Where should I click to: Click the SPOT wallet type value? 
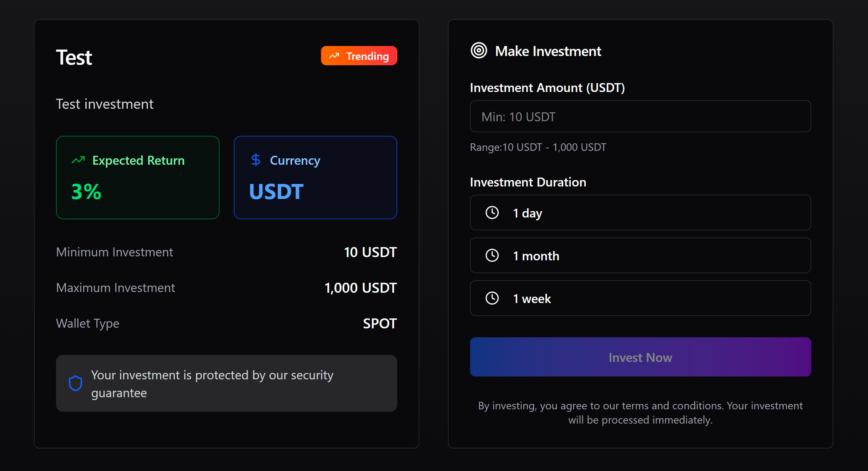pyautogui.click(x=380, y=323)
